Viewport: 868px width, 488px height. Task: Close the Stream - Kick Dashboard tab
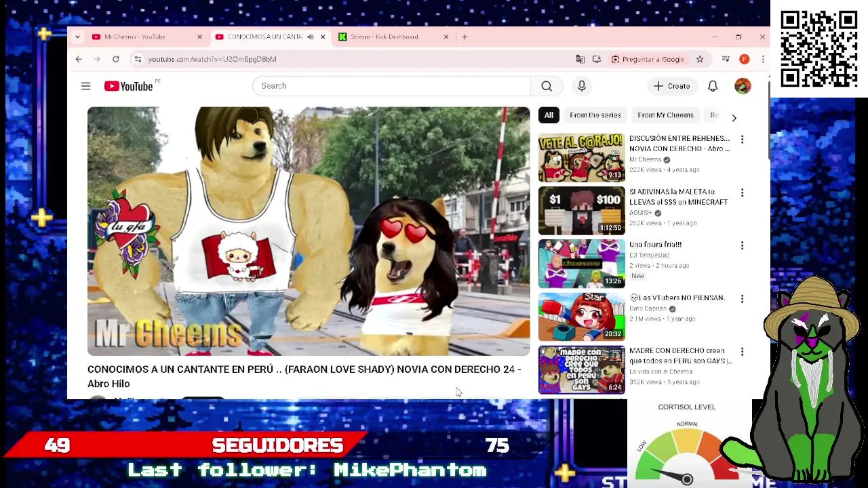coord(446,37)
